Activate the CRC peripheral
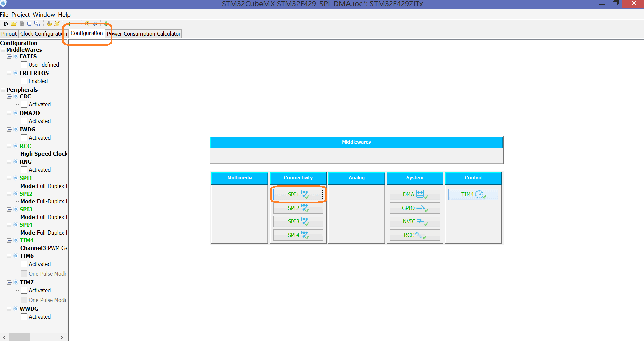The width and height of the screenshot is (644, 341). pos(24,104)
